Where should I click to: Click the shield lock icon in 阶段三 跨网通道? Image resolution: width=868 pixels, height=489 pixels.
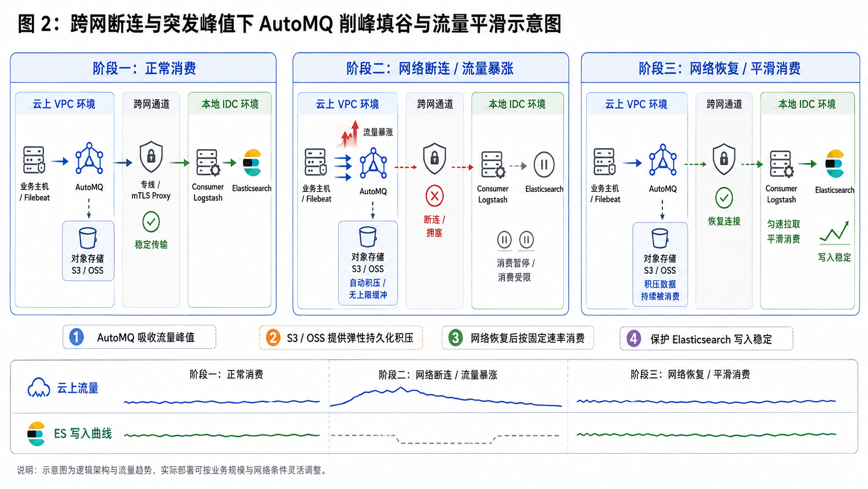tap(724, 159)
